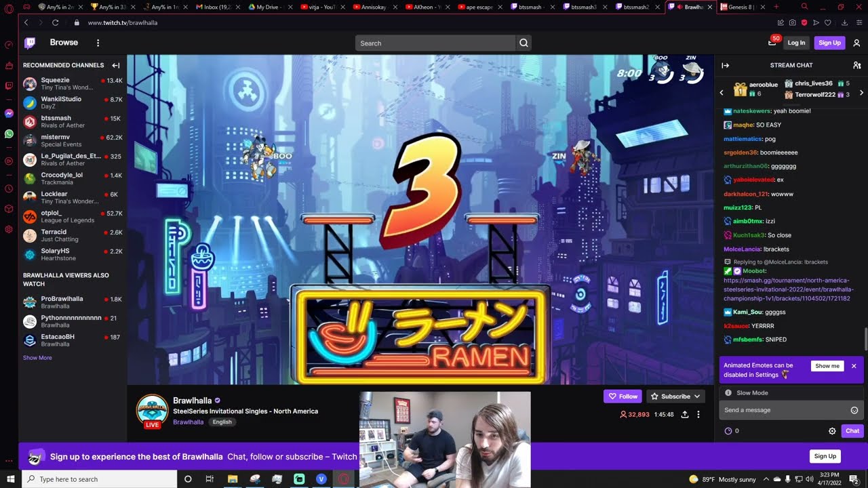This screenshot has width=868, height=488.
Task: Click the Log In button
Action: 796,43
